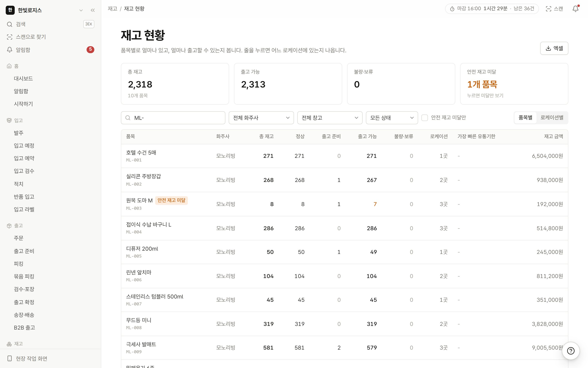Click the red 5 notification badge
This screenshot has height=368, width=588.
(x=90, y=50)
